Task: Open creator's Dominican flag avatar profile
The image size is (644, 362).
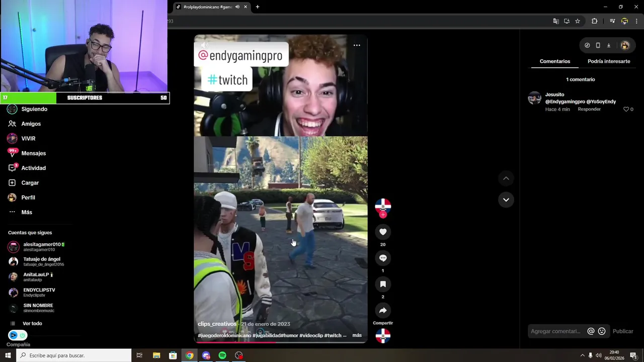Action: [383, 206]
